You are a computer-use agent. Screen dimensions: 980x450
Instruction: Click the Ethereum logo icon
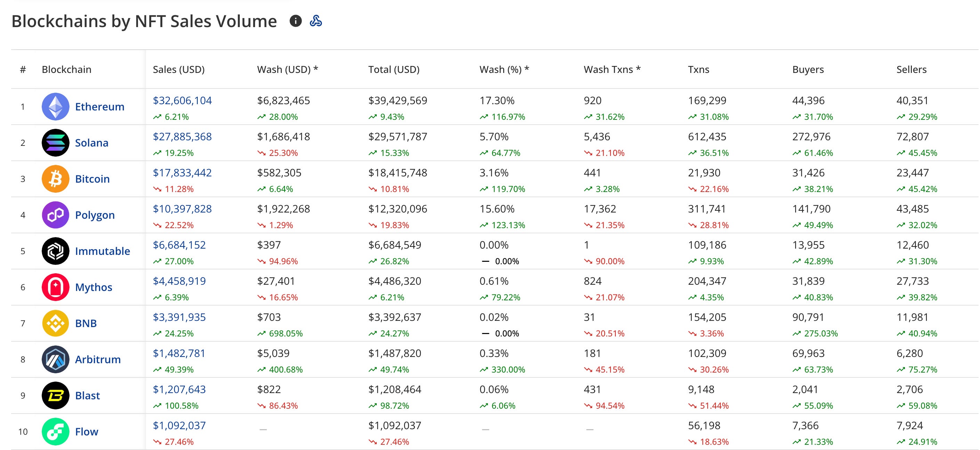tap(56, 106)
